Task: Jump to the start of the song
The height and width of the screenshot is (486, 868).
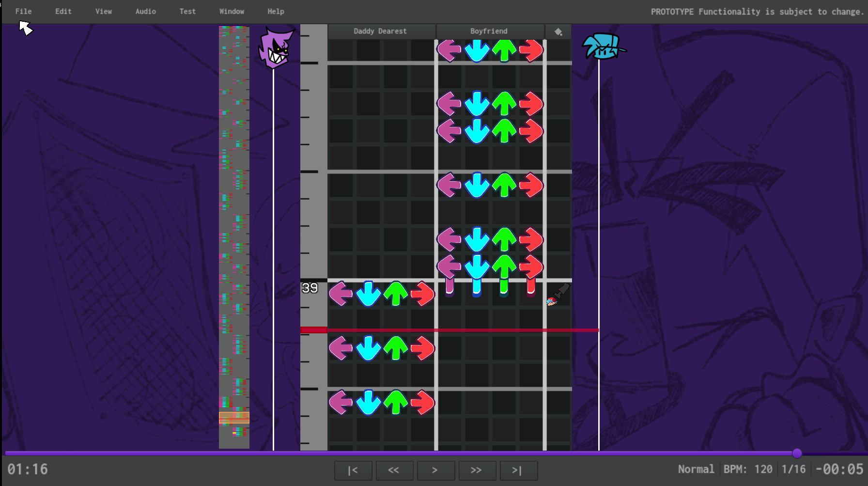Action: (x=353, y=470)
